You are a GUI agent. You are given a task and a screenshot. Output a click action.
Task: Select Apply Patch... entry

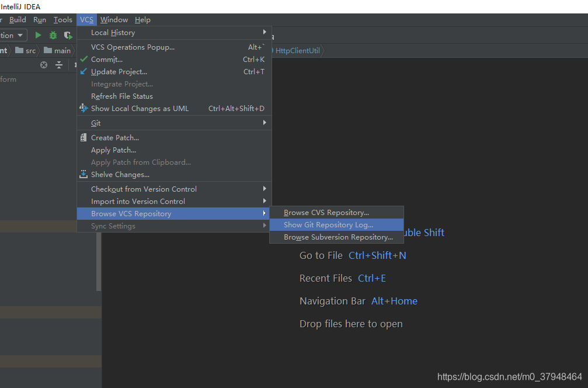click(x=174, y=150)
